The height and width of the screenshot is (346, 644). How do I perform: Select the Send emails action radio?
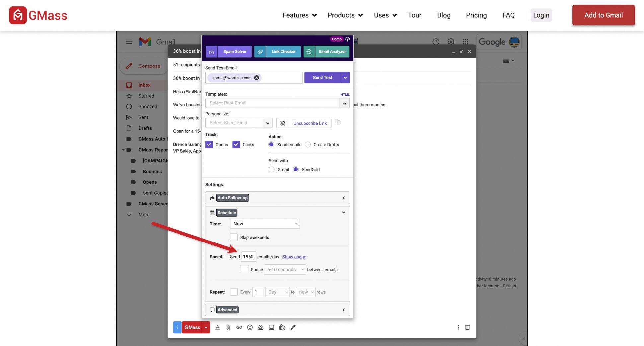(x=271, y=145)
